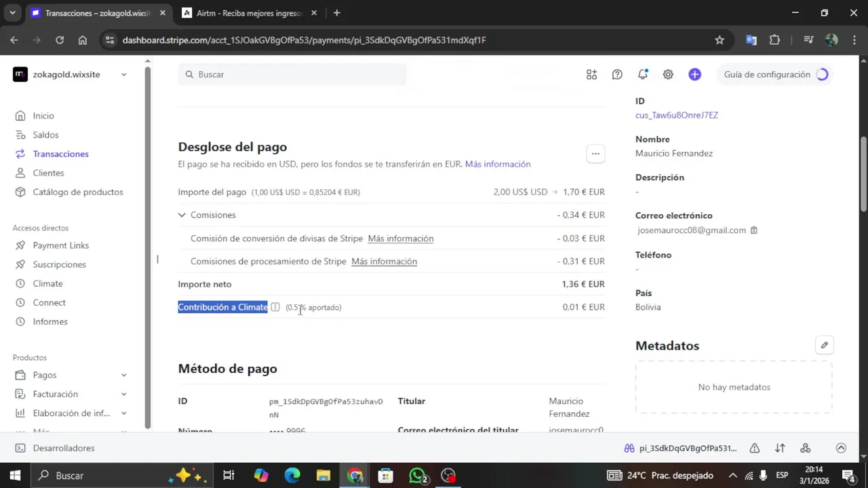Open the three-dot menu of Desglose del pago
Viewport: 868px width, 488px height.
pos(595,154)
